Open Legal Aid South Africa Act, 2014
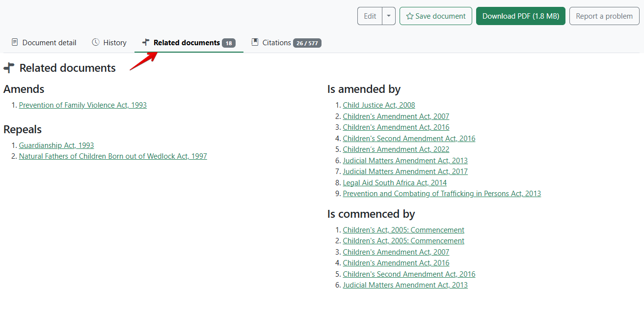644x318 pixels. click(395, 183)
